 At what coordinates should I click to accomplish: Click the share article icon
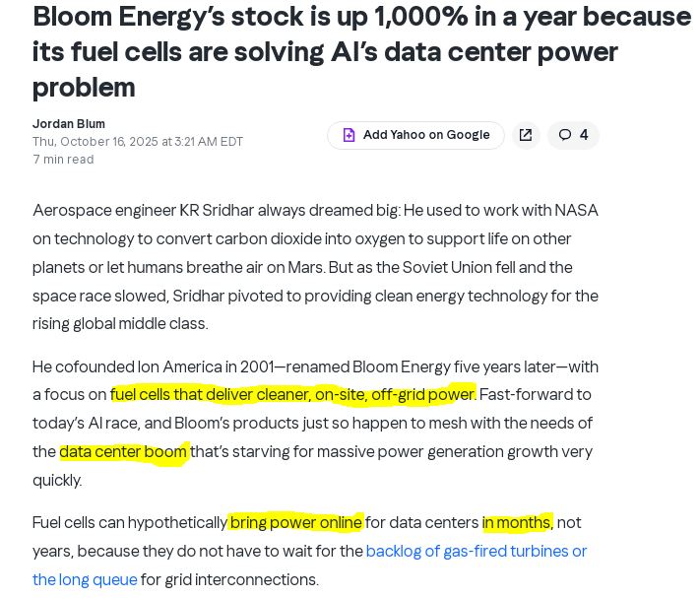coord(526,135)
